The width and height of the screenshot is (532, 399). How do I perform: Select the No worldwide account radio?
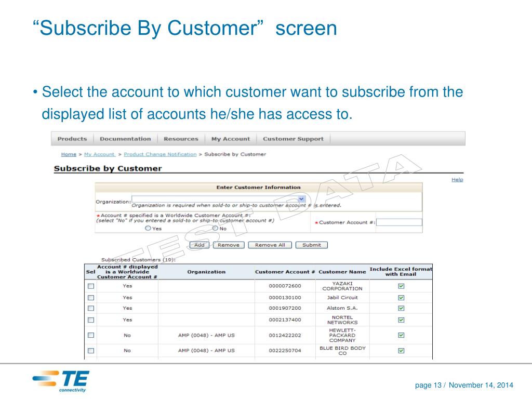coord(215,229)
